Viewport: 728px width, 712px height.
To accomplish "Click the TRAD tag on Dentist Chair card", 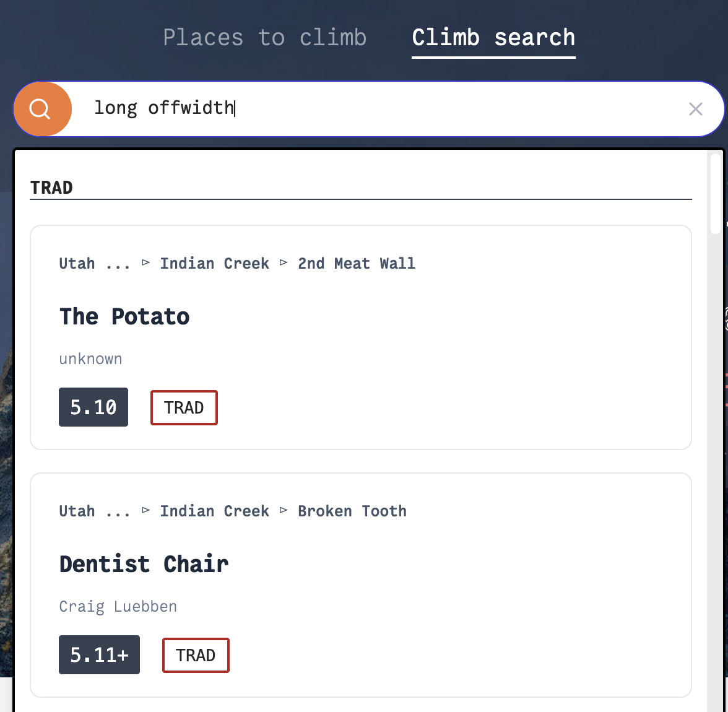I will (196, 654).
